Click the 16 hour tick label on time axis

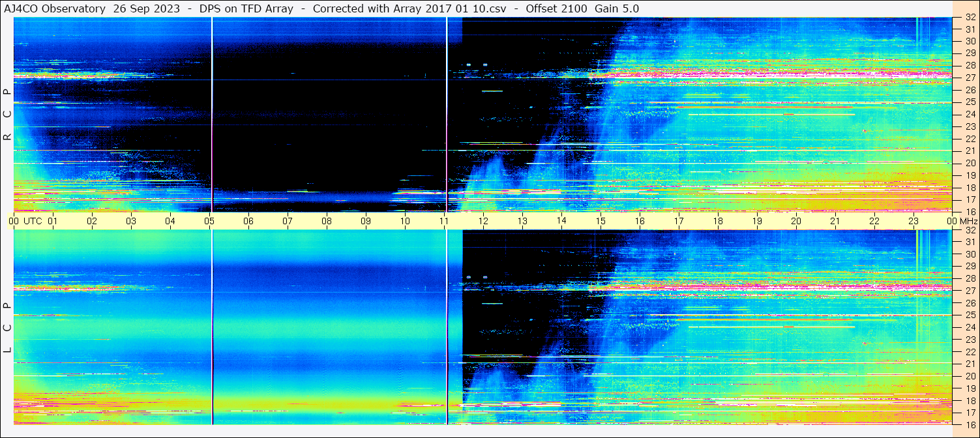pyautogui.click(x=640, y=221)
